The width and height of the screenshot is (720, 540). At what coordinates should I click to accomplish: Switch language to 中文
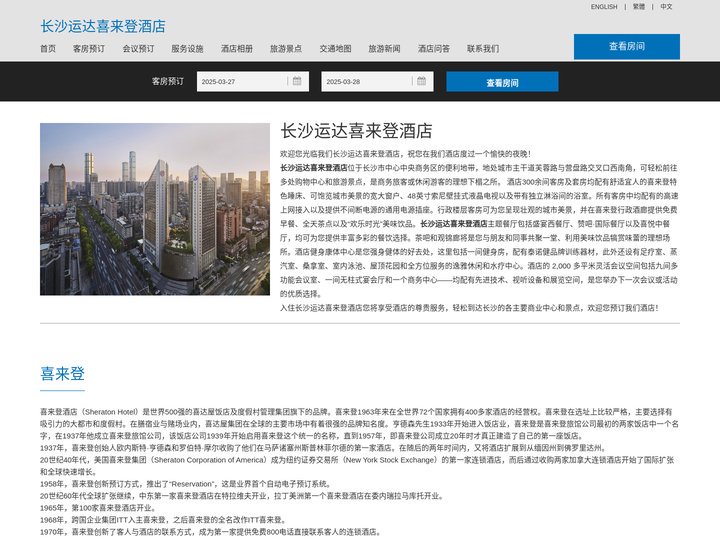tap(666, 7)
